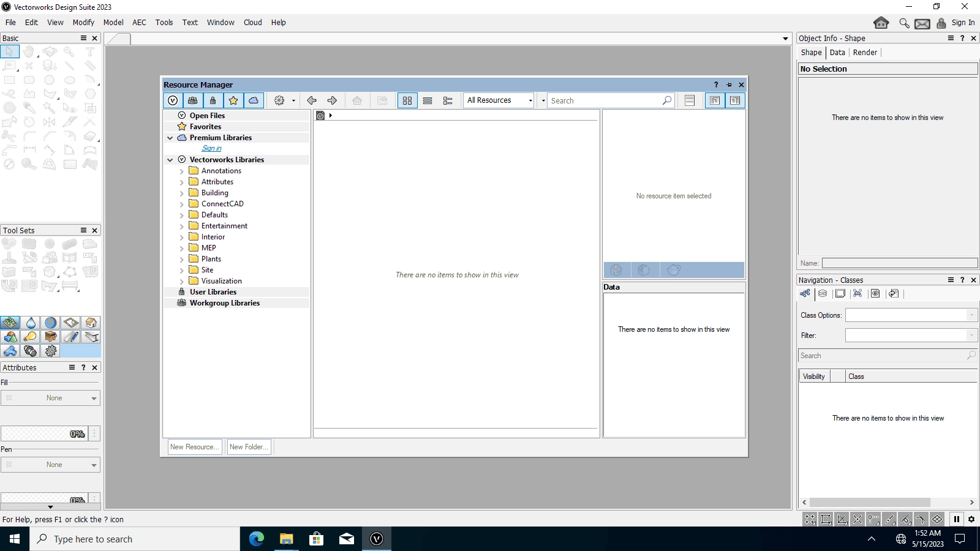Go forward with the right arrow in Resource Manager
This screenshot has height=551, width=980.
click(332, 100)
